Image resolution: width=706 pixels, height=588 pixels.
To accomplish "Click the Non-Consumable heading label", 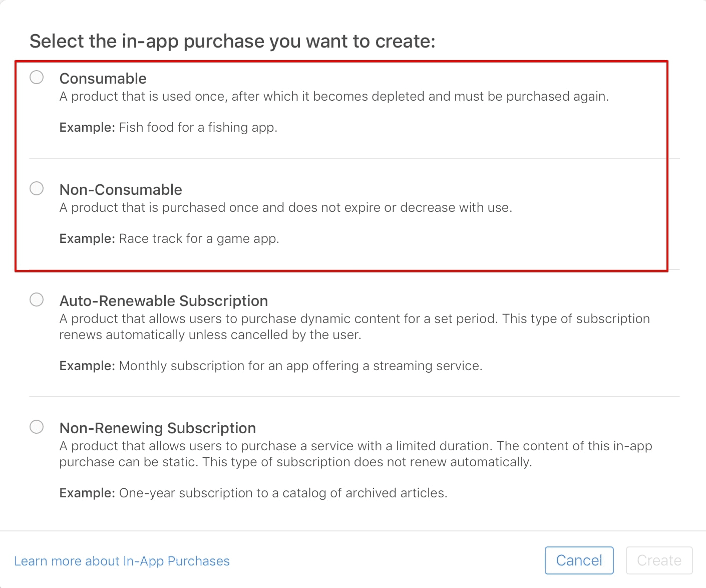I will (x=121, y=190).
